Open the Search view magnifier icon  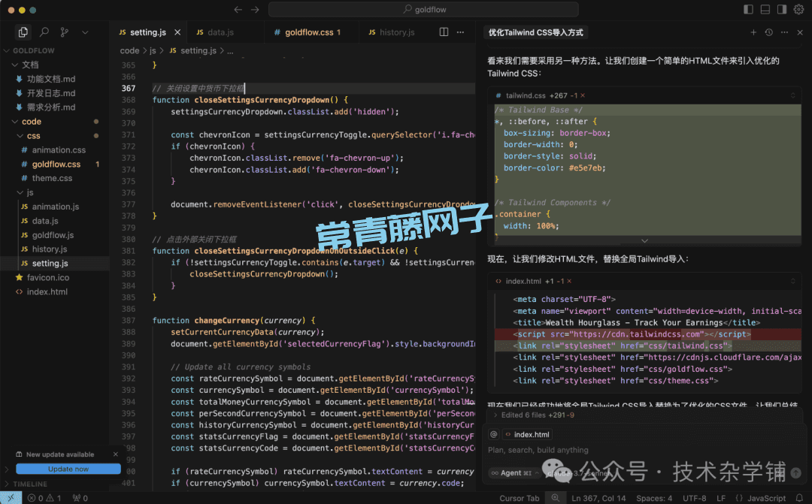(x=44, y=32)
